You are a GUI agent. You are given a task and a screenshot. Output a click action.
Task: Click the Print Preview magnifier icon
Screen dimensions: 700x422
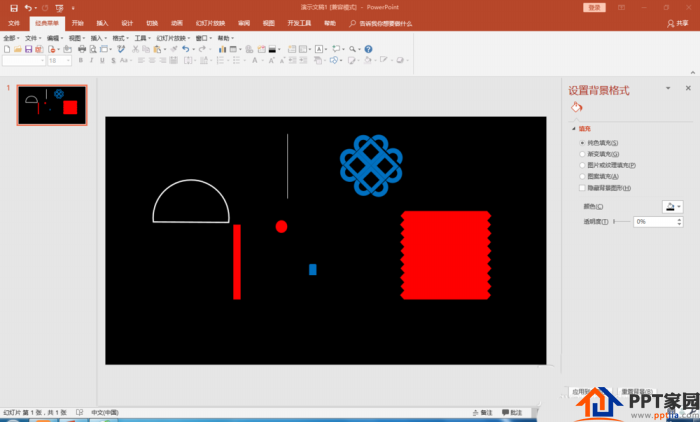[x=93, y=49]
